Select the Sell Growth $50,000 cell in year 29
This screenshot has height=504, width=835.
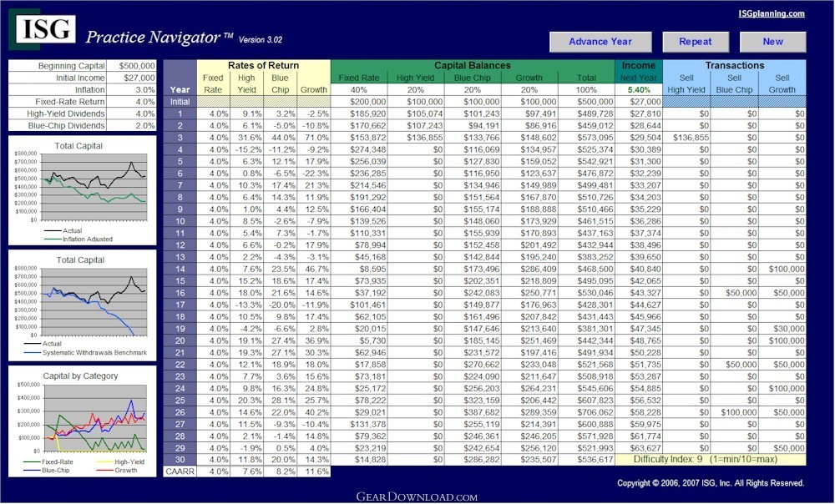click(x=782, y=448)
